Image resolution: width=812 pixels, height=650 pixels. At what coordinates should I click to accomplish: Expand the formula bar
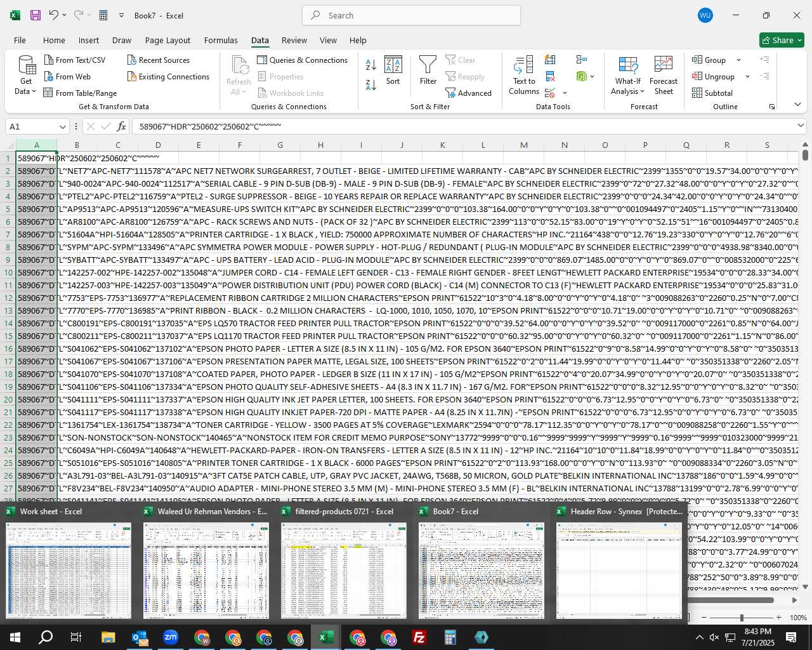(801, 126)
